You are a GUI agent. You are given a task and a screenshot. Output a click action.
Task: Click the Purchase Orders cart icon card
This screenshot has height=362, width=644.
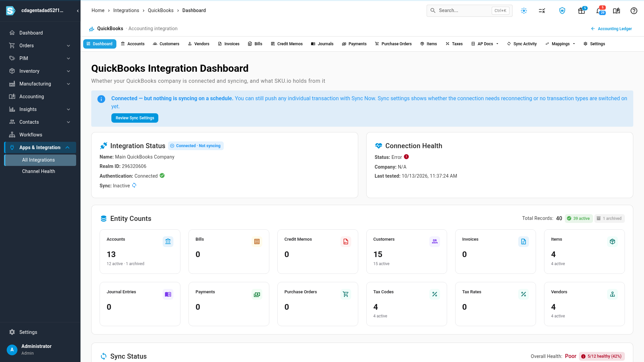coord(346,294)
